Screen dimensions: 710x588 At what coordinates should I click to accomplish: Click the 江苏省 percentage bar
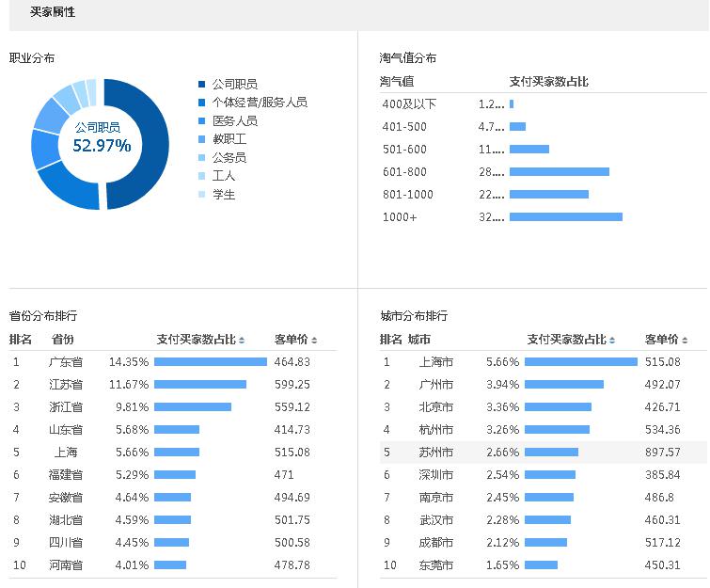coord(199,384)
